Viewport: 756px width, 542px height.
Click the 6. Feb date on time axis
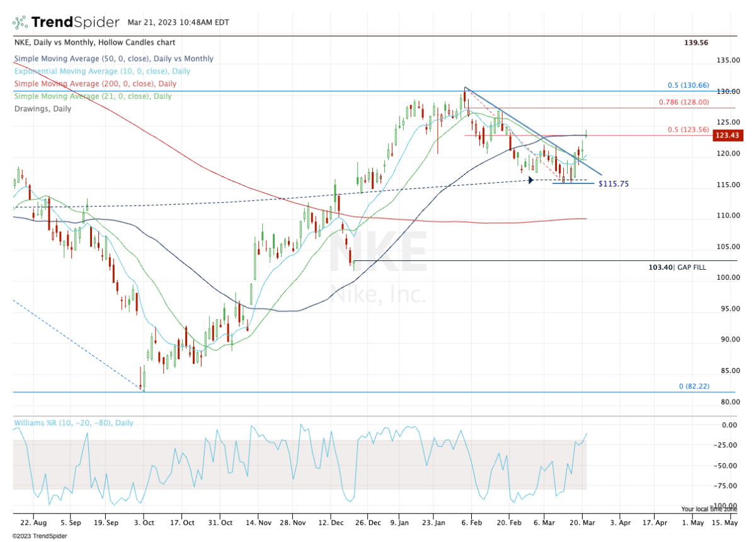point(471,522)
